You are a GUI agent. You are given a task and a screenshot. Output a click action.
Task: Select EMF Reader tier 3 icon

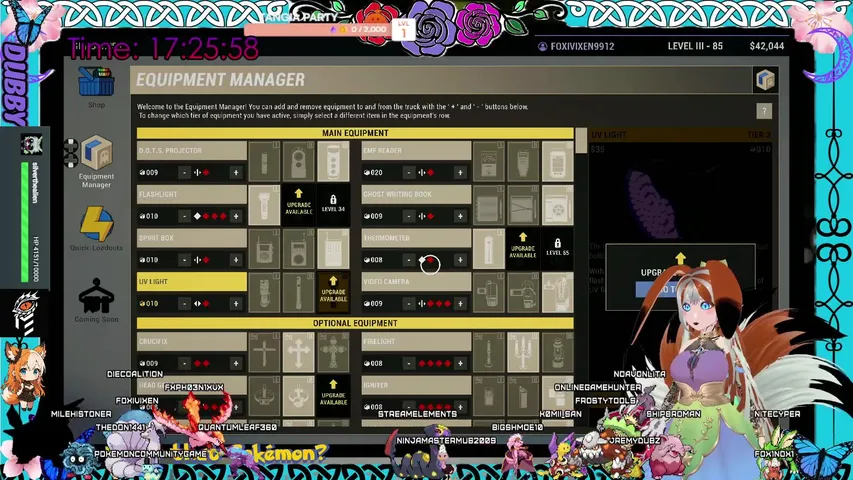coord(558,162)
